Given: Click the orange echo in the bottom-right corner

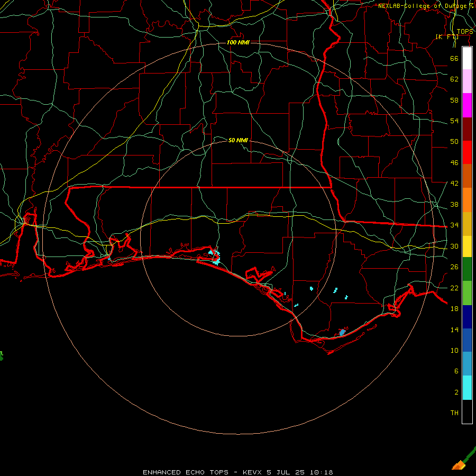Looking at the screenshot, I should point(459,465).
